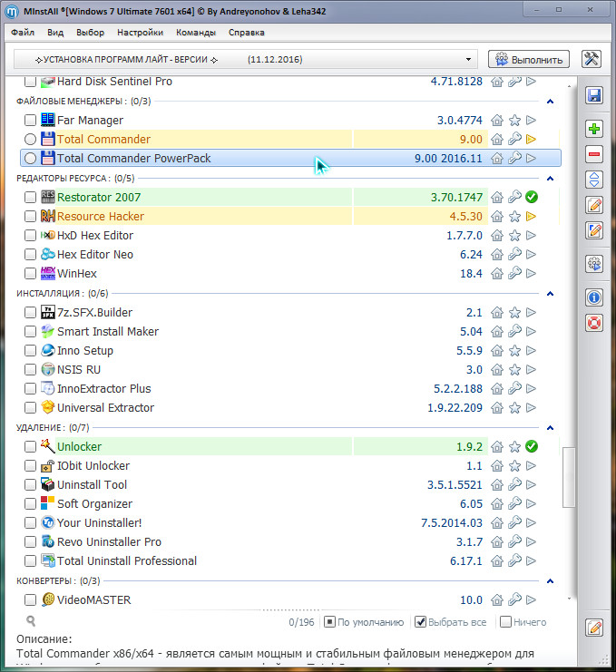
Task: Click the first sidebar pencil edit icon
Action: (x=594, y=205)
